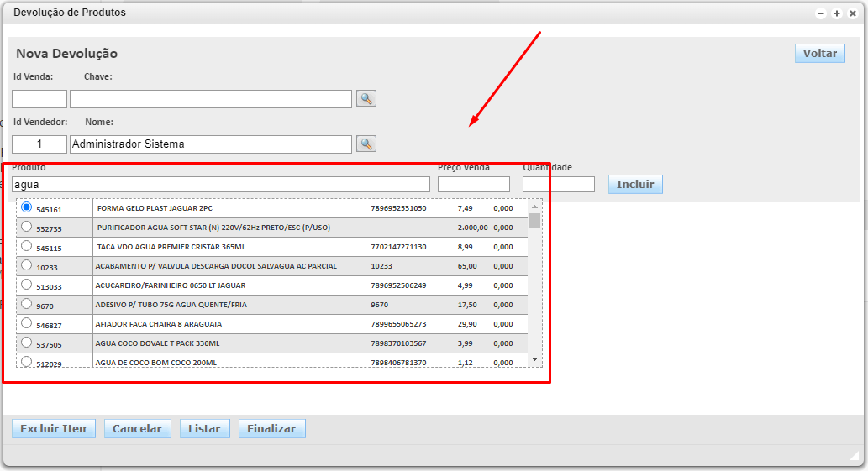This screenshot has height=471, width=868.
Task: Select radio button for product 545161
Action: click(x=27, y=207)
